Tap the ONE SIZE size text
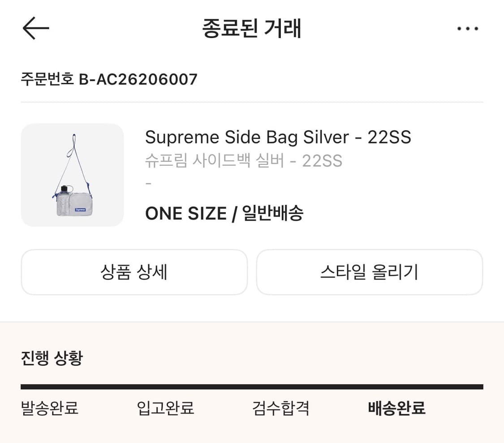The height and width of the screenshot is (443, 504). 185,213
